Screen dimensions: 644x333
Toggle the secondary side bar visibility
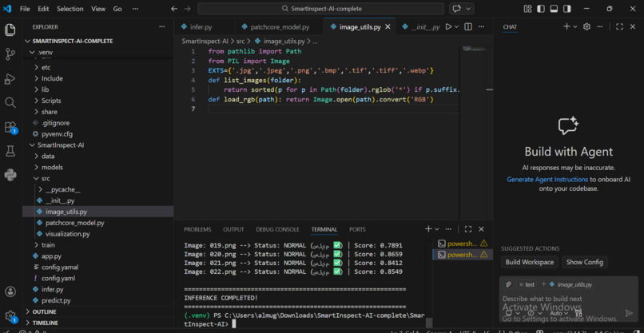pyautogui.click(x=567, y=9)
